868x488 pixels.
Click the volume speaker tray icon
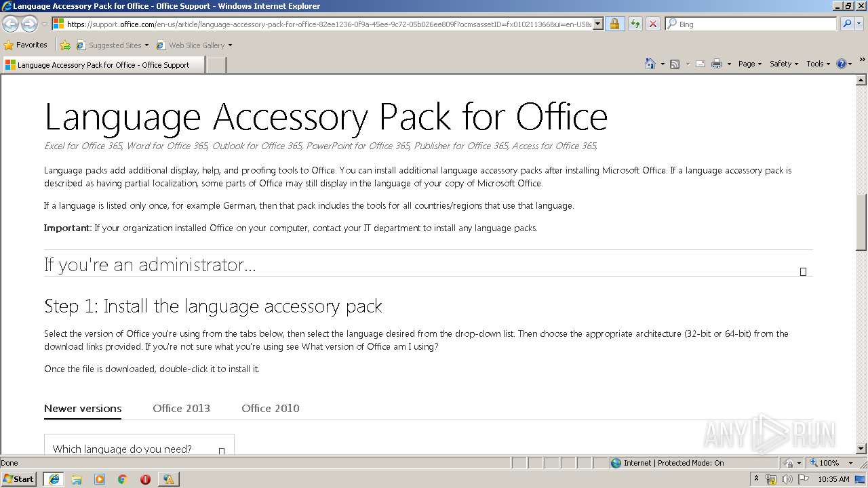(x=787, y=479)
